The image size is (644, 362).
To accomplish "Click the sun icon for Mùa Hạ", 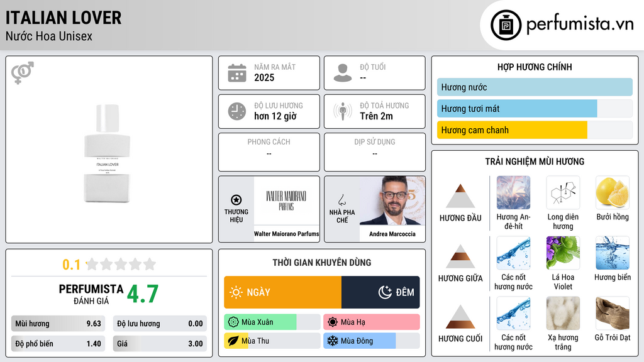I will 333,322.
